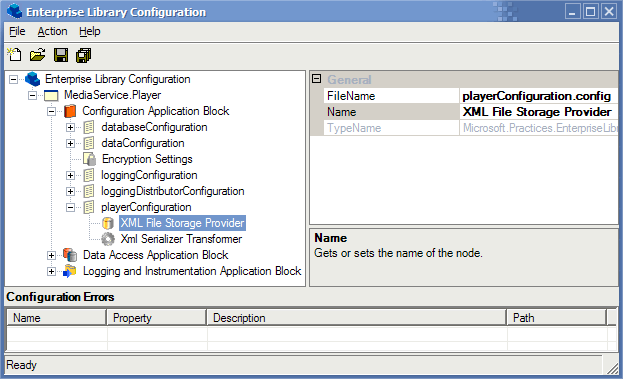This screenshot has height=379, width=623.
Task: Sort errors by Path column header
Action: point(557,317)
